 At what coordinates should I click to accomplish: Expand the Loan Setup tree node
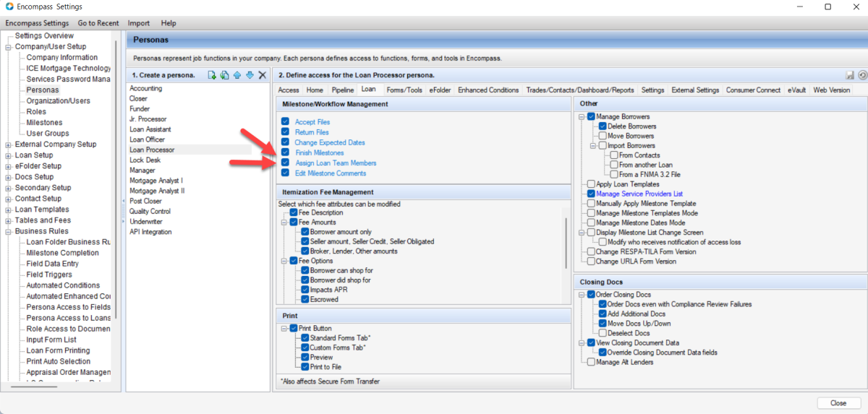point(8,155)
